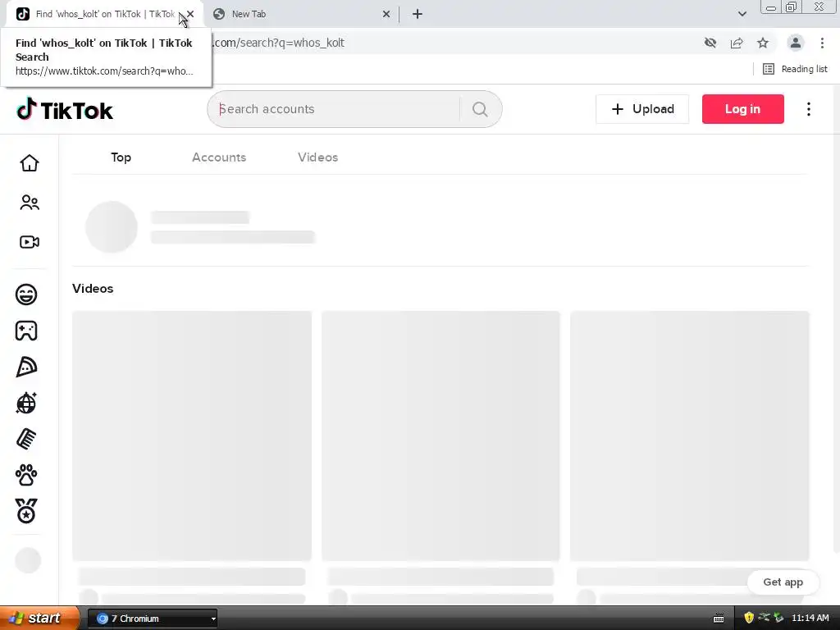Expand the 7 Chromium taskbar group
840x630 pixels.
153,619
